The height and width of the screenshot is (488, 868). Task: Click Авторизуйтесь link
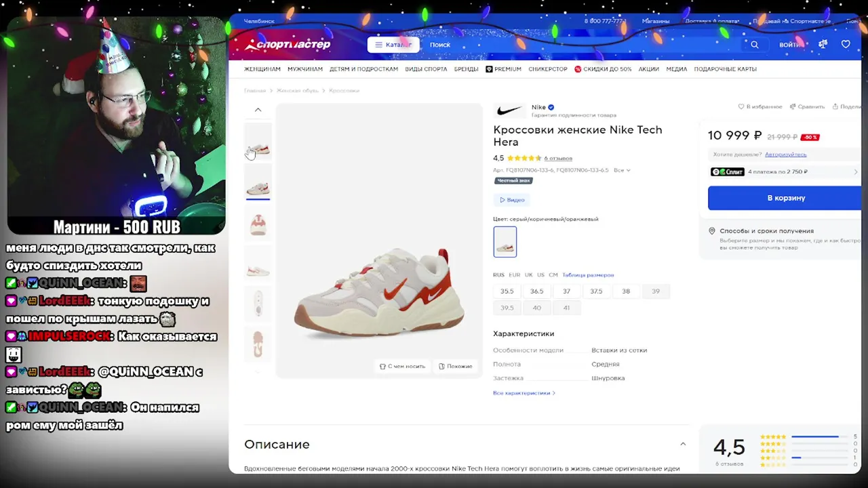pyautogui.click(x=785, y=155)
